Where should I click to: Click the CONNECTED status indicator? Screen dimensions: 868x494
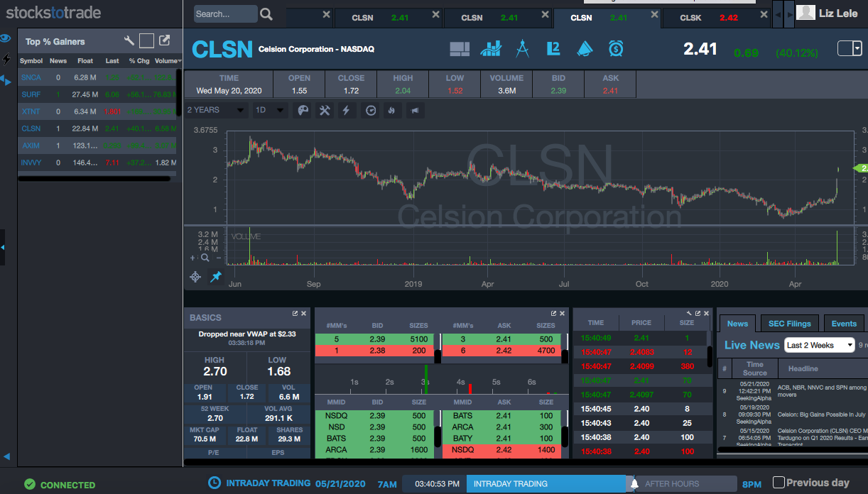coord(60,485)
